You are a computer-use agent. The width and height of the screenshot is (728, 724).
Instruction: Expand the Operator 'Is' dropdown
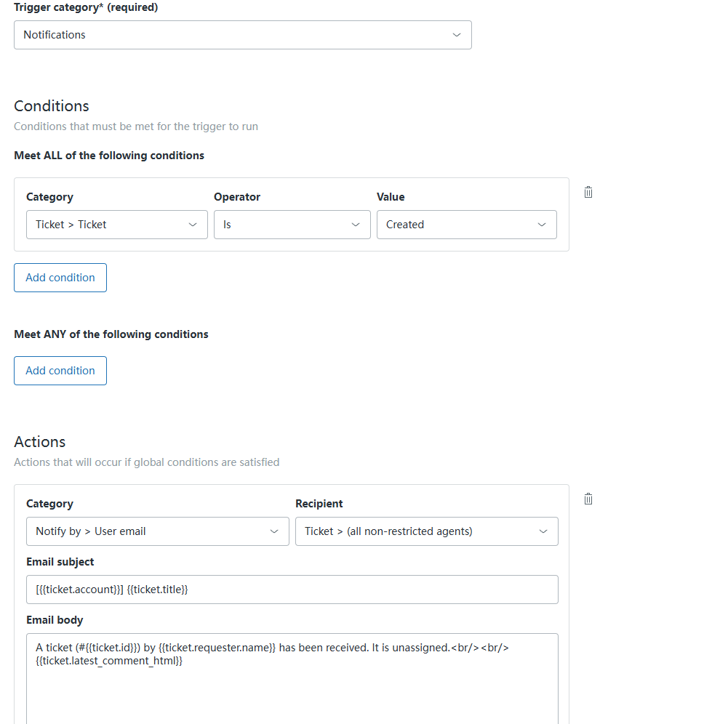pyautogui.click(x=284, y=225)
